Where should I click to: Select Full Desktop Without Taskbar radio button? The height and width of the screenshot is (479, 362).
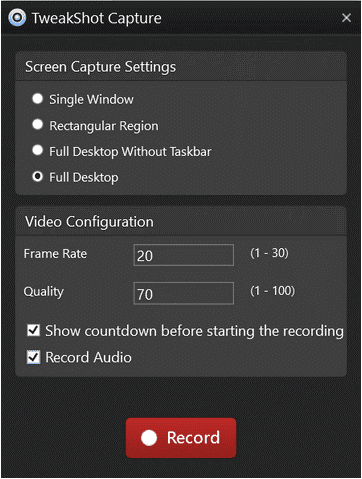pos(38,150)
